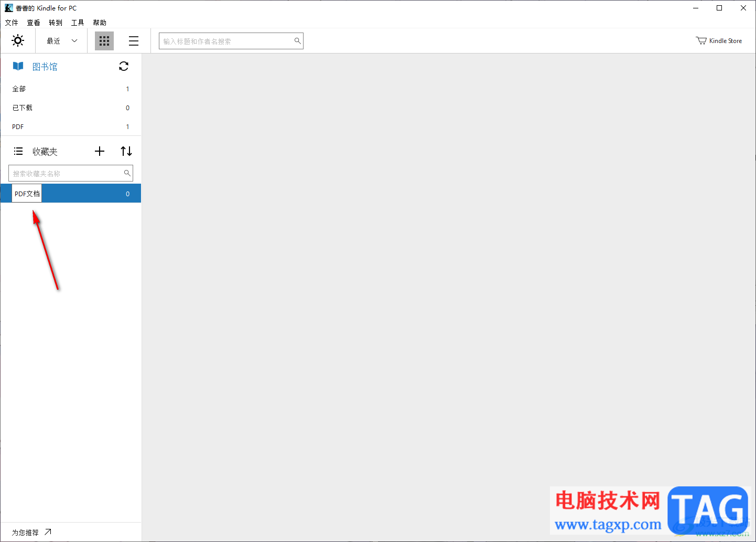Toggle the brightness theme sun icon
Viewport: 756px width, 542px height.
click(x=18, y=40)
